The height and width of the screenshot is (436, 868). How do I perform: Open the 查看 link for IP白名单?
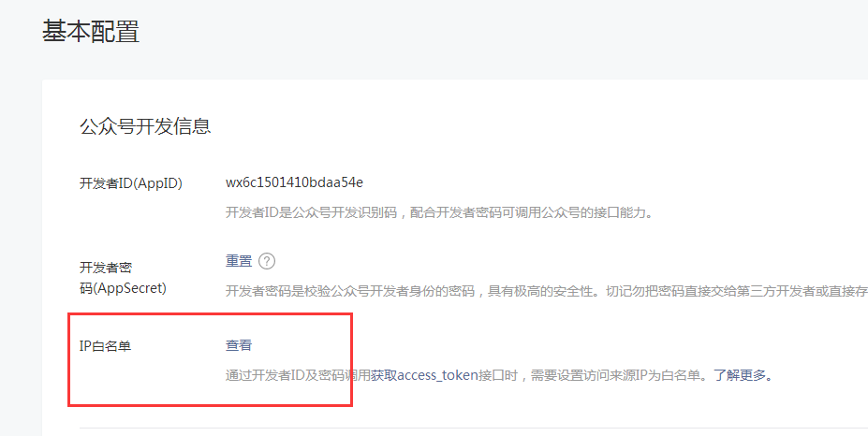(x=239, y=345)
